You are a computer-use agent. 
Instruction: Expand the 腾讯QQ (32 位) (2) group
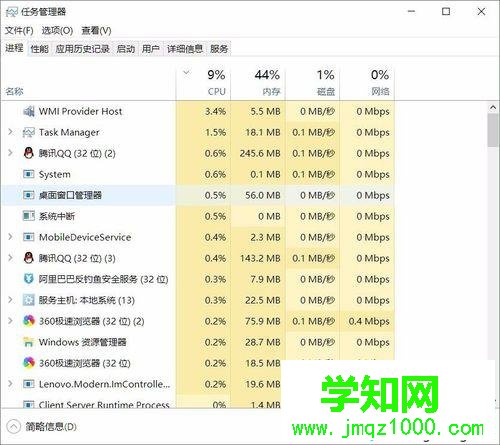[x=10, y=153]
